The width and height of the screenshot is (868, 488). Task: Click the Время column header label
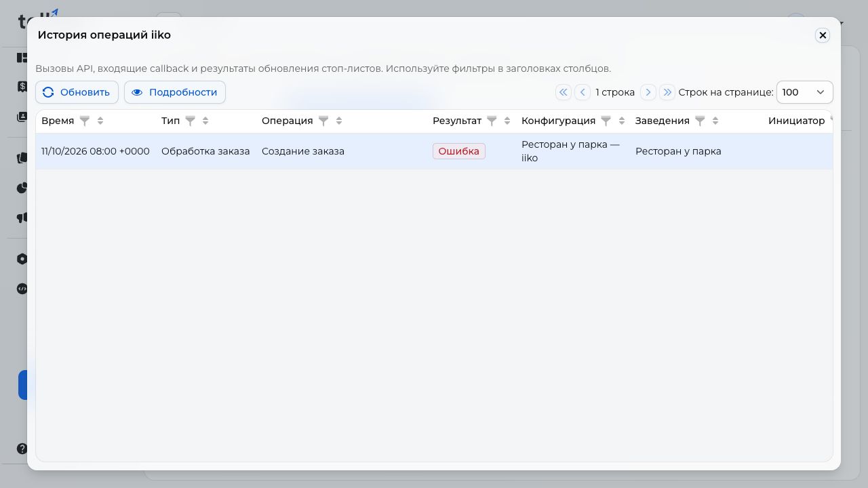tap(58, 121)
